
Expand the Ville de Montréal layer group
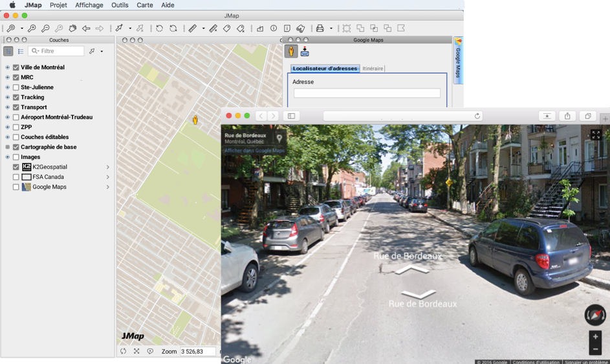click(x=7, y=67)
